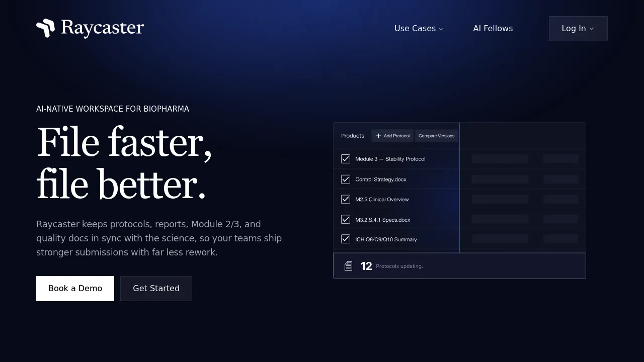Image resolution: width=644 pixels, height=362 pixels.
Task: Open the Log In dropdown
Action: 578,29
